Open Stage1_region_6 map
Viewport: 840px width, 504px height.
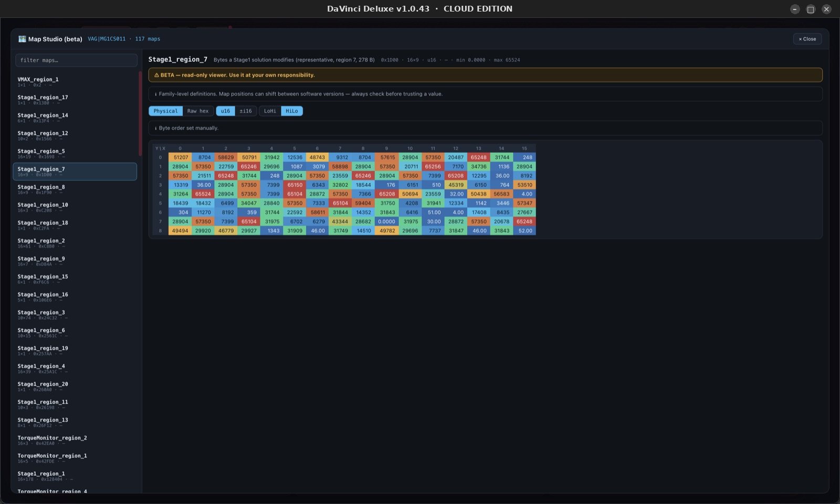75,332
